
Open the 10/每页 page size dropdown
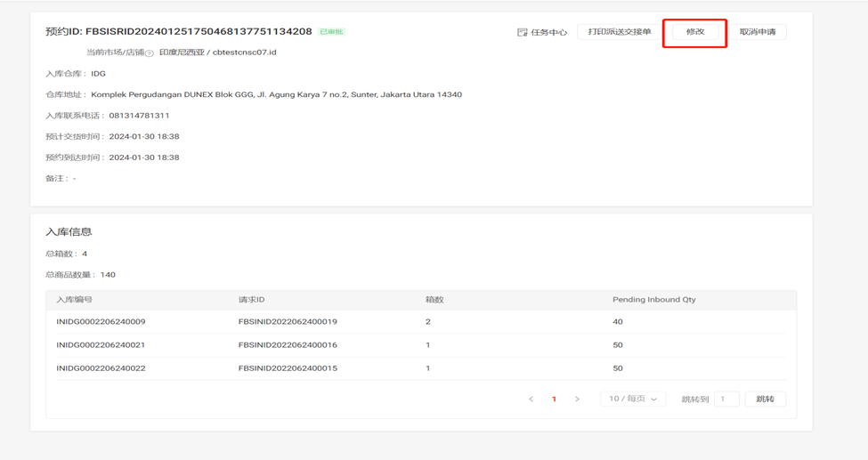[x=632, y=399]
